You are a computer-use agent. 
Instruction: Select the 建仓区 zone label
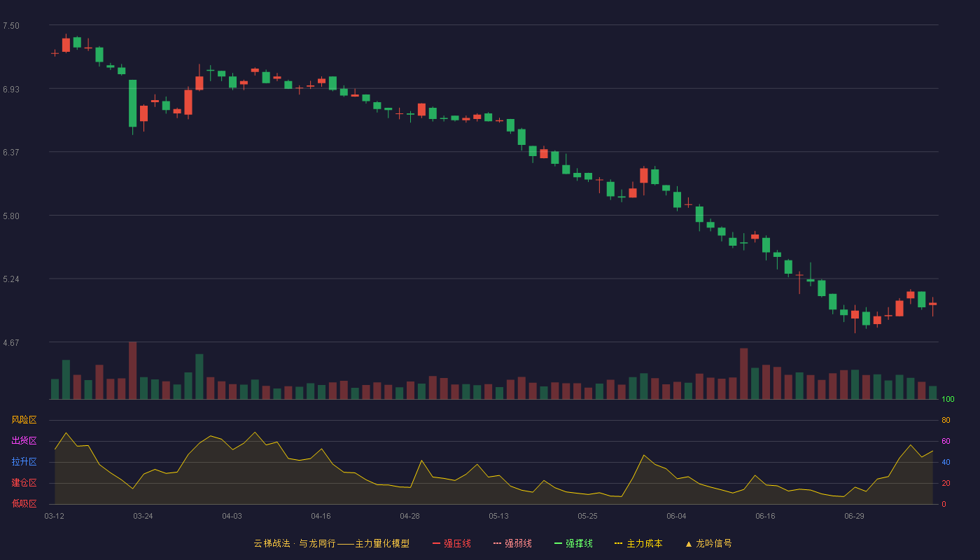coord(24,483)
